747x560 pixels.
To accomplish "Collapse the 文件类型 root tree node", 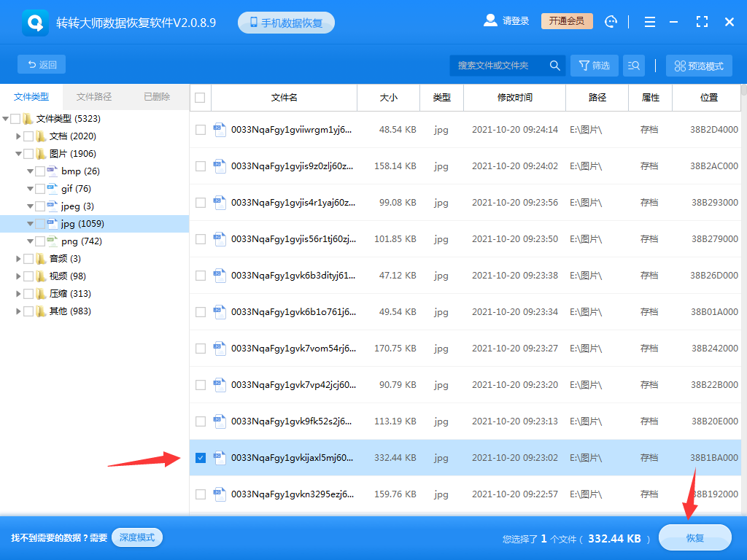I will coord(5,119).
